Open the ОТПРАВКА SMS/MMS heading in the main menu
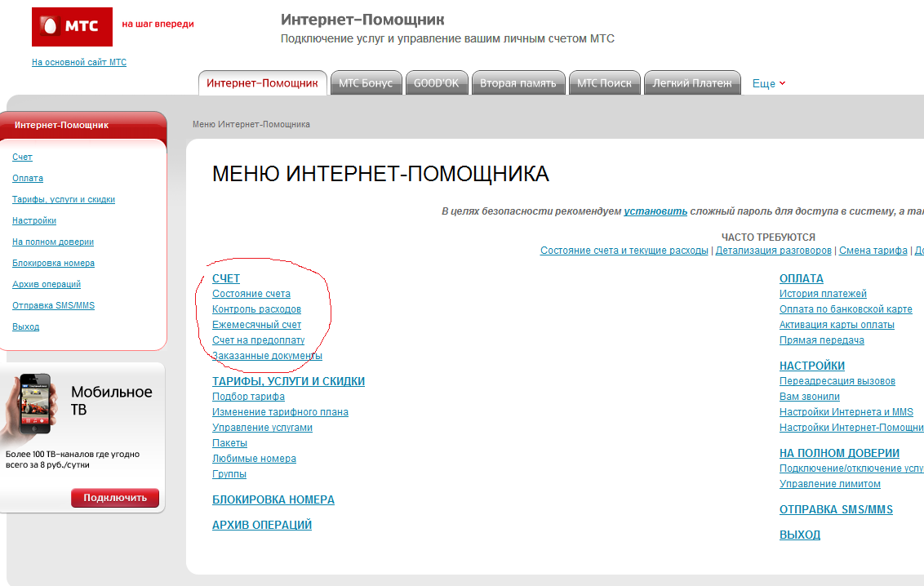The height and width of the screenshot is (586, 924). point(836,509)
